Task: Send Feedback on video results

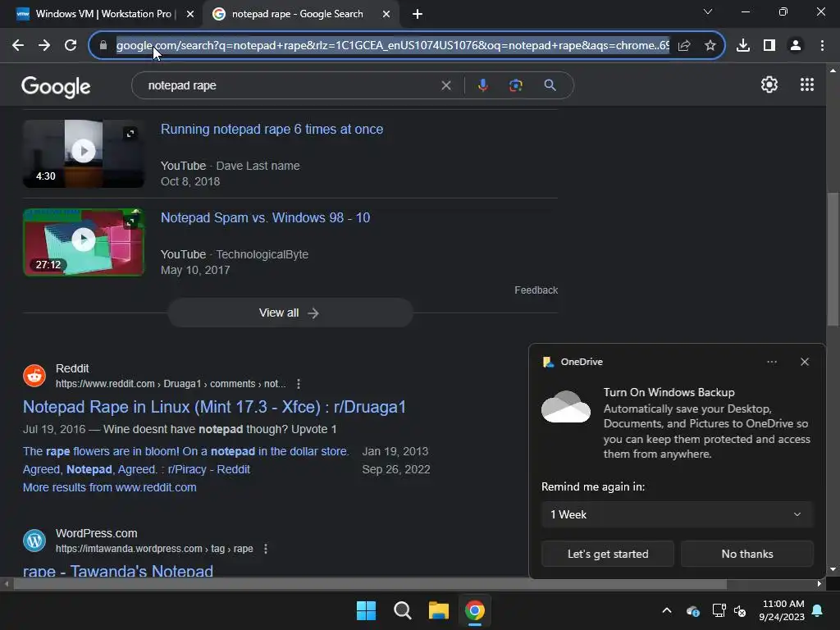Action: 536,290
